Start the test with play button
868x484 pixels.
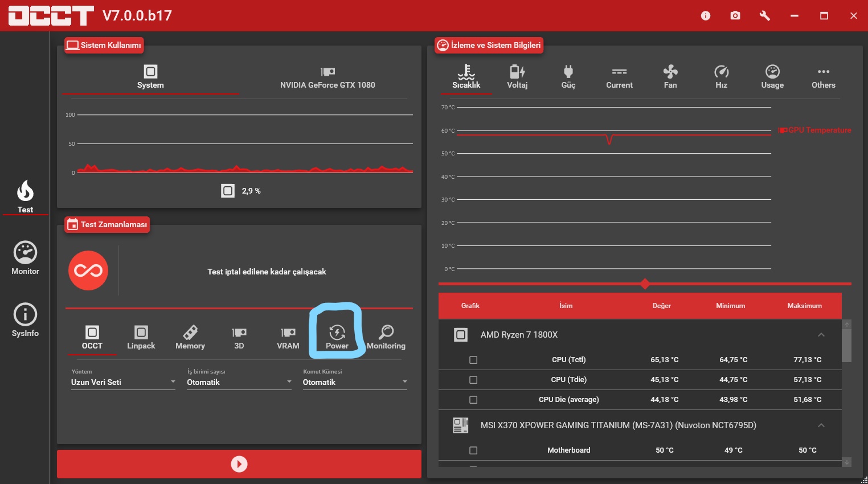click(x=239, y=464)
